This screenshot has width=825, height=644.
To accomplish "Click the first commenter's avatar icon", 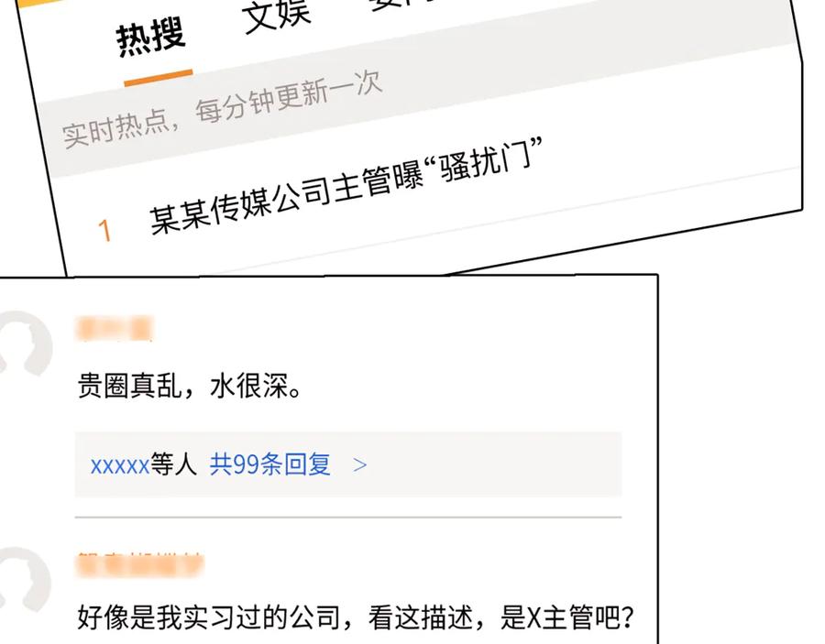I will coord(25,344).
